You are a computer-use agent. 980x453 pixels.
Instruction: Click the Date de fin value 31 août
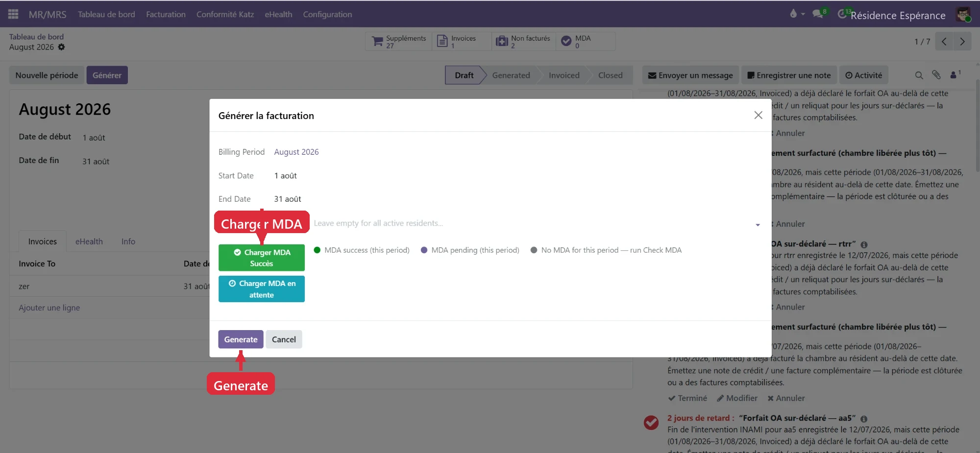point(96,161)
